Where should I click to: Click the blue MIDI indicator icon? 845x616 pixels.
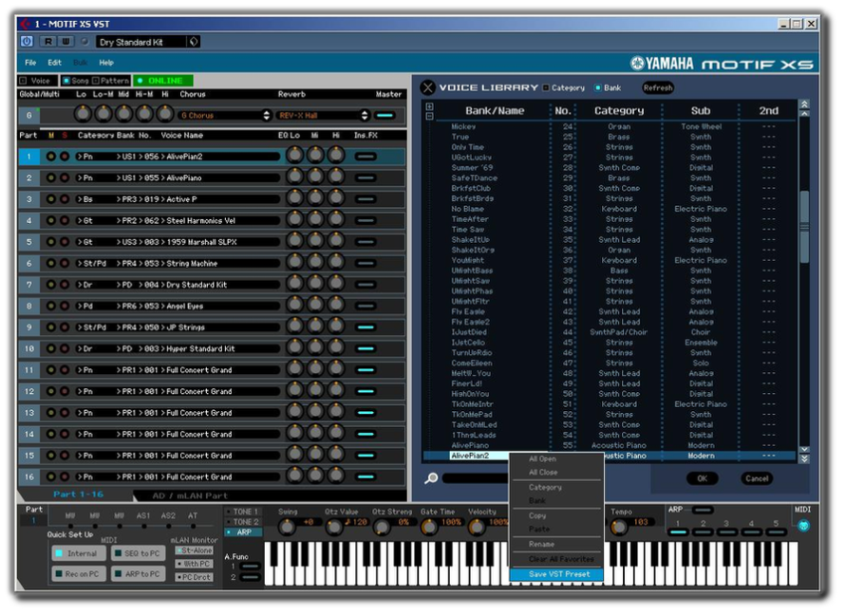[x=803, y=526]
